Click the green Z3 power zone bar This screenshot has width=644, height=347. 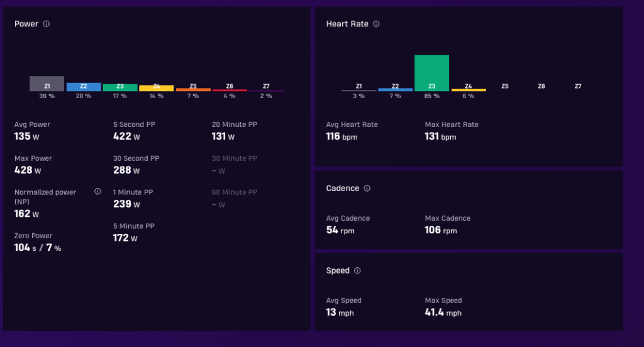tap(120, 87)
